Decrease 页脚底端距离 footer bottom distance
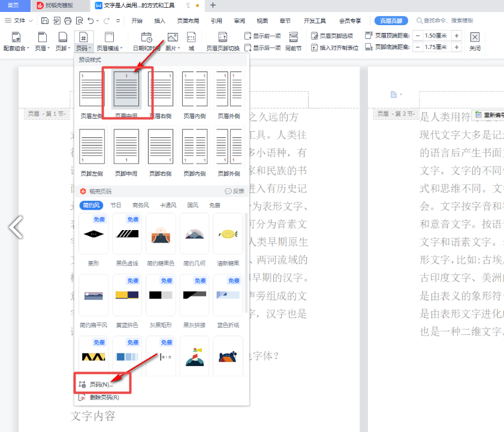 (418, 47)
